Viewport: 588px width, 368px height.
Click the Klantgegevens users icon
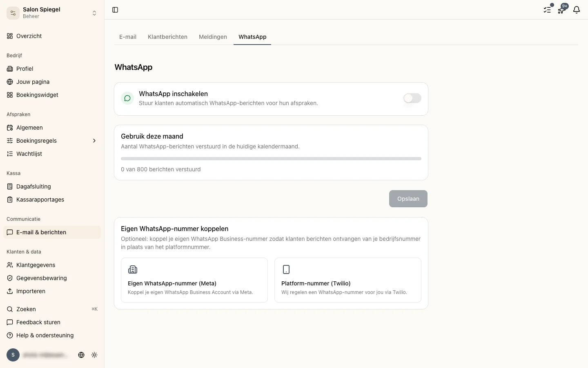click(10, 265)
